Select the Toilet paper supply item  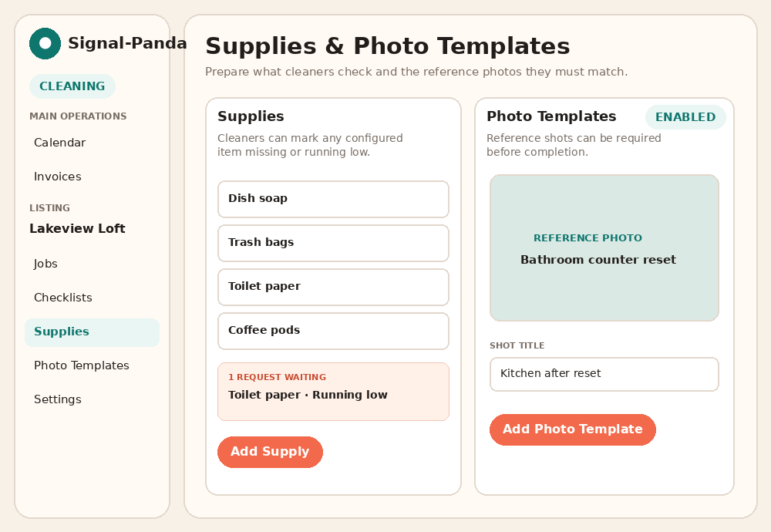pyautogui.click(x=333, y=287)
